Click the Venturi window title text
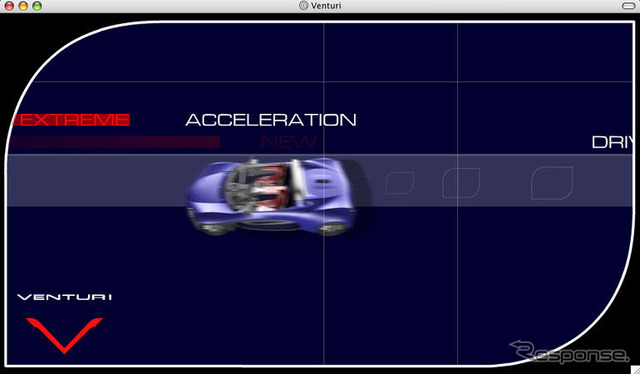Screen dimensions: 640x374 point(326,5)
